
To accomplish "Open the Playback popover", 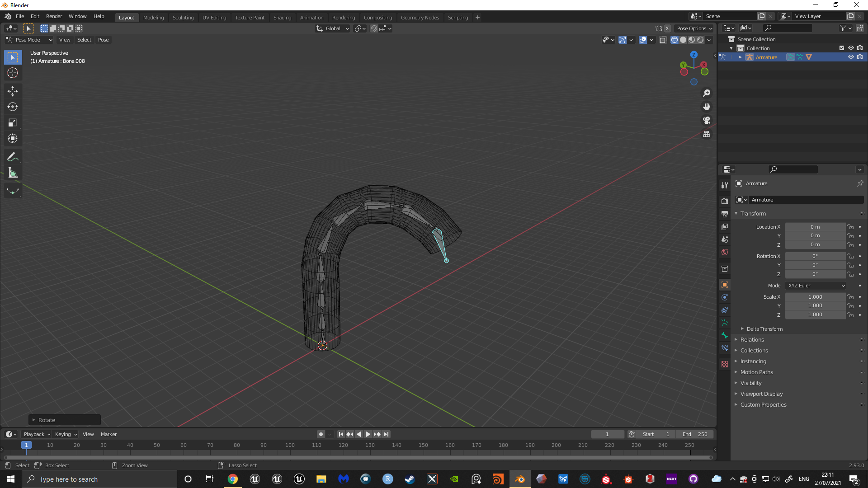I will click(37, 434).
